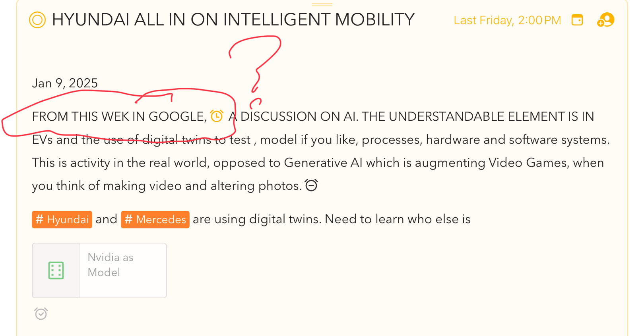Image resolution: width=644 pixels, height=336 pixels.
Task: Click the green document icon in attachment card
Action: (x=56, y=270)
